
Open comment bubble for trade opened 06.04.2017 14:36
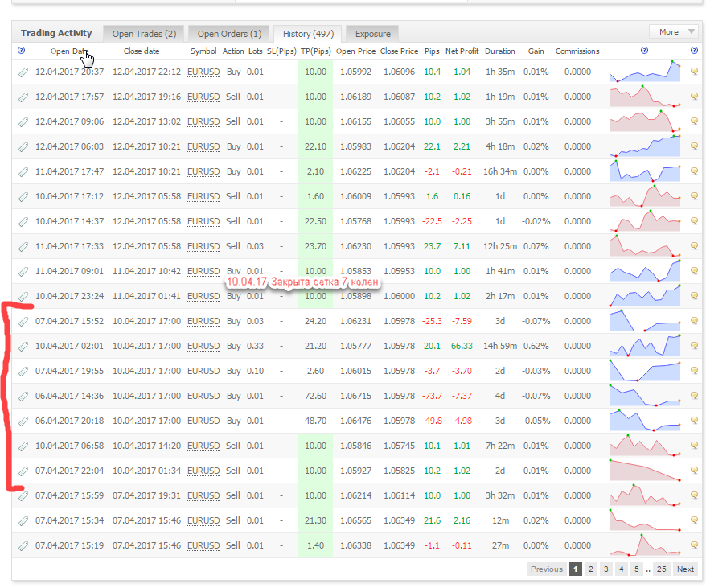[x=694, y=395]
